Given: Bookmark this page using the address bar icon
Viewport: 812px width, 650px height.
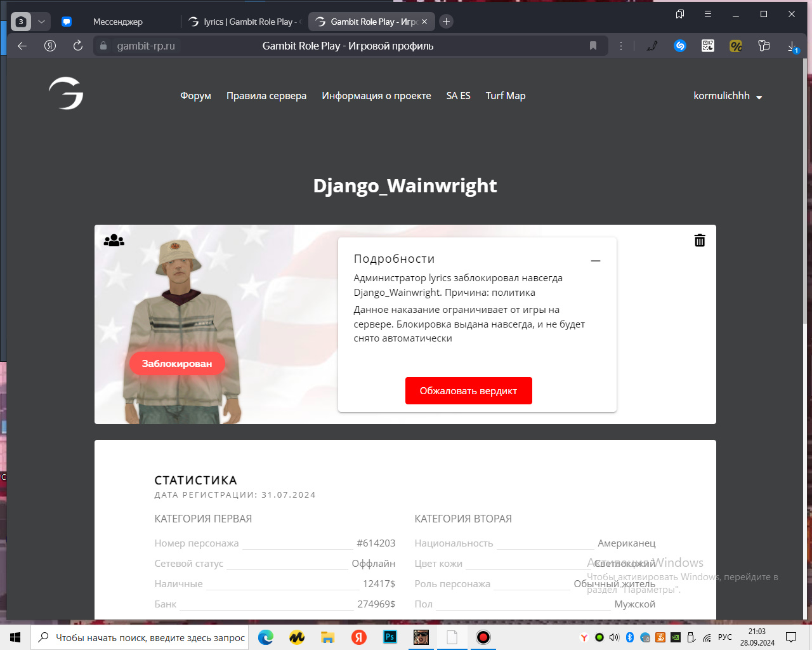Looking at the screenshot, I should pyautogui.click(x=593, y=46).
